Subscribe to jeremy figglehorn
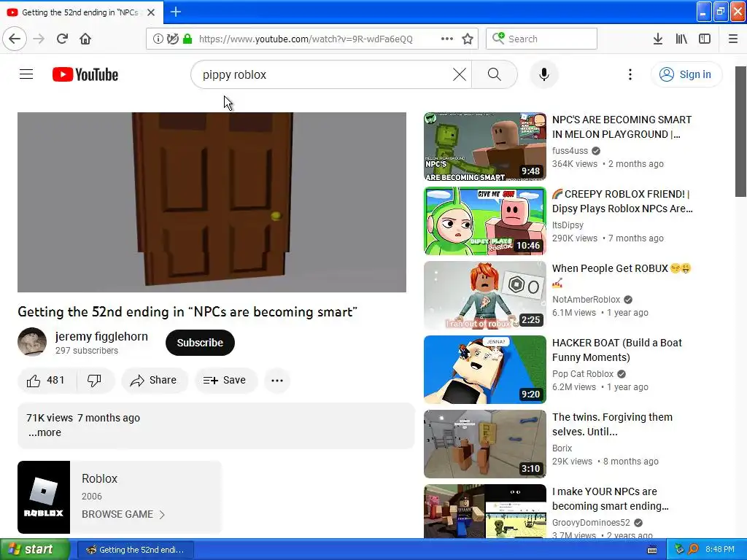Screen dimensions: 747x560 [200, 343]
